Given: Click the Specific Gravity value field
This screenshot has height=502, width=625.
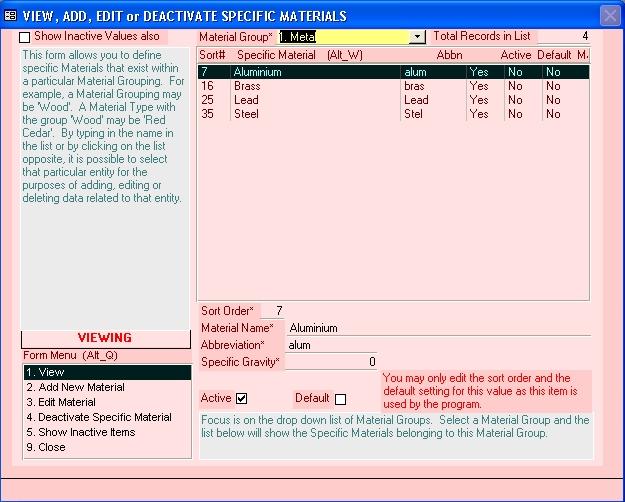Looking at the screenshot, I should pyautogui.click(x=330, y=362).
